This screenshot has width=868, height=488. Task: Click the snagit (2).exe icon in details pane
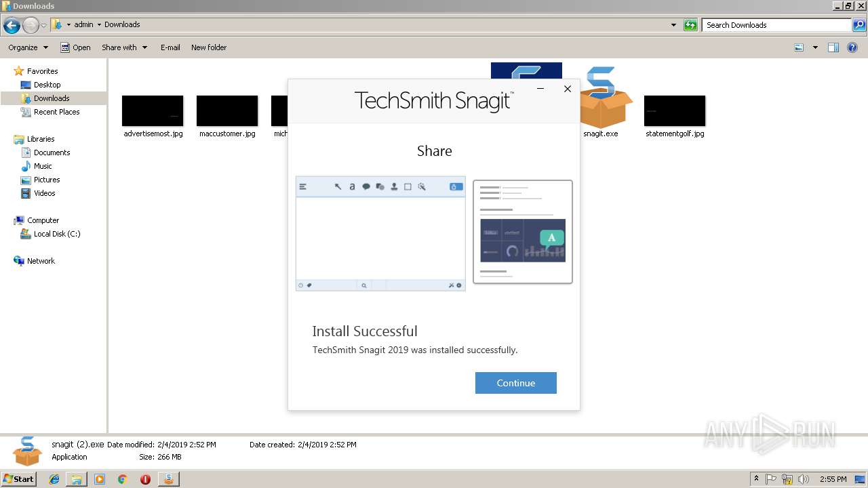coord(28,451)
